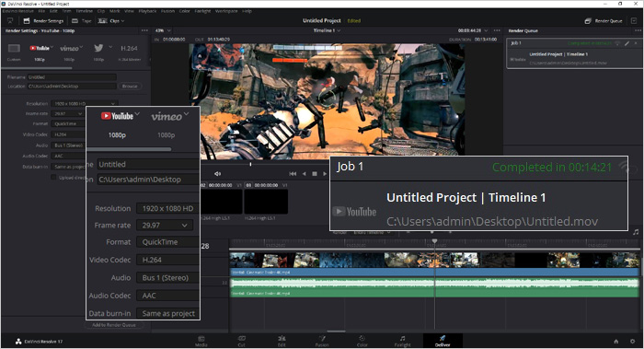Open project settings gear icon

(633, 342)
